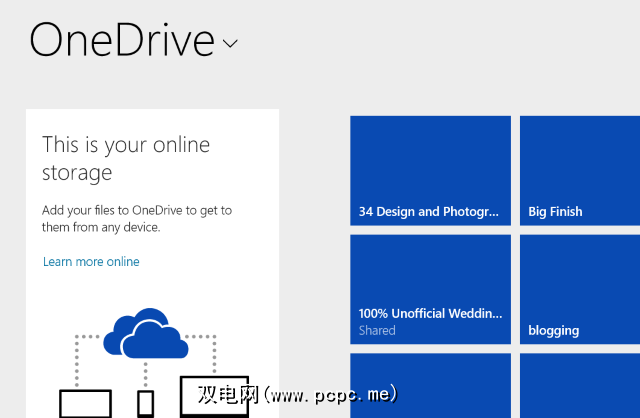Open the Learn more online link
Viewport: 640px width, 418px height.
[x=91, y=262]
